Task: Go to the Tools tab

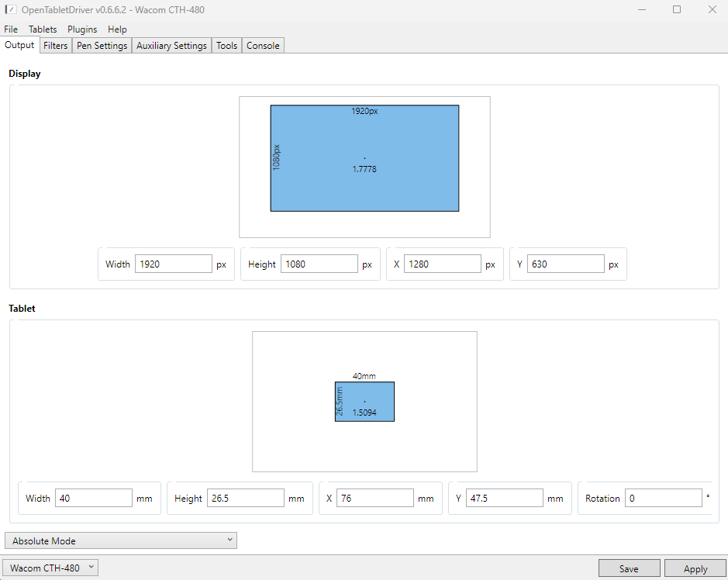Action: 226,46
